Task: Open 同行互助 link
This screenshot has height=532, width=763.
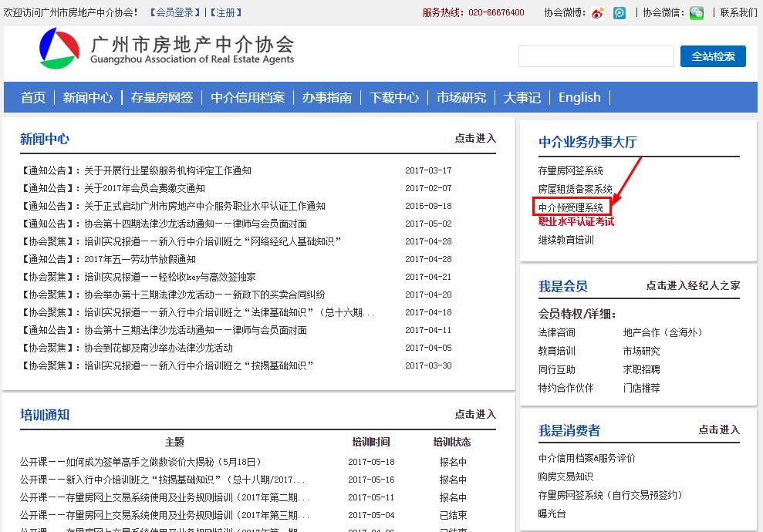Action: point(557,369)
